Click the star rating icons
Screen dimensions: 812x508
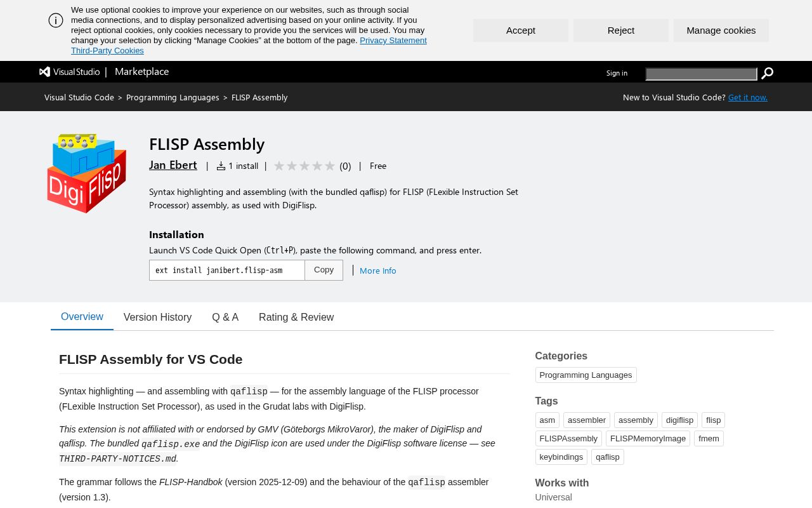304,166
